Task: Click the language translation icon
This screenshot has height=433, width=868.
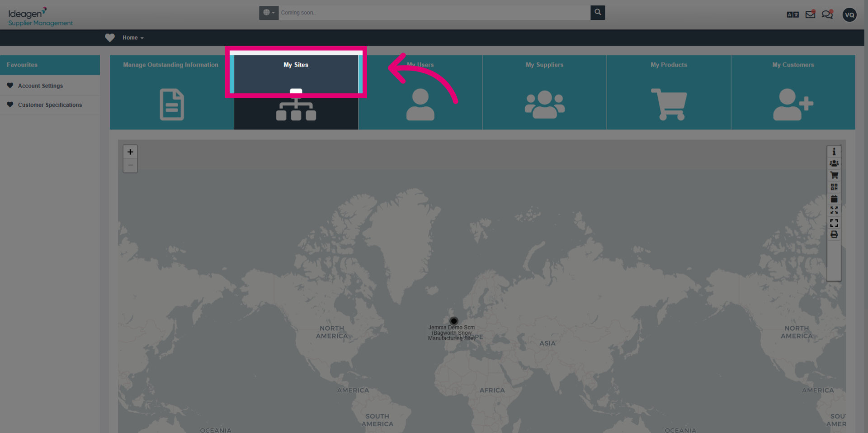Action: (x=793, y=14)
